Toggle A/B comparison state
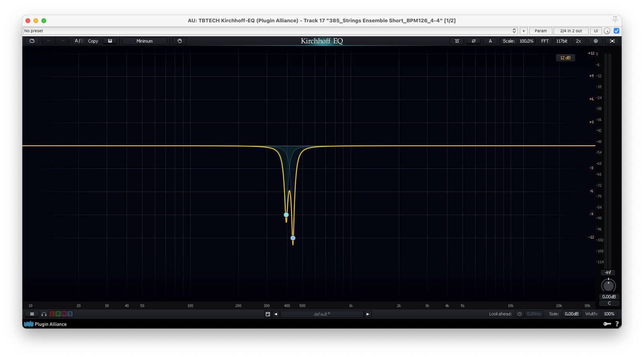Image resolution: width=644 pixels, height=358 pixels. (x=79, y=41)
